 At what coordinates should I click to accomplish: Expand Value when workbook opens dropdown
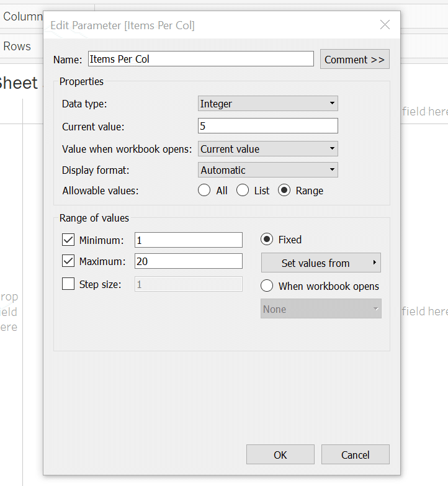coord(268,149)
